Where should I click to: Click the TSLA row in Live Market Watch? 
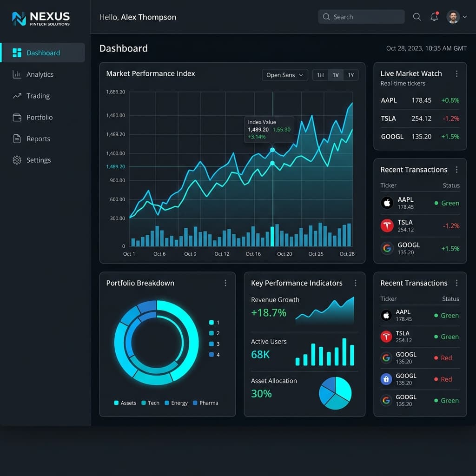click(x=420, y=119)
